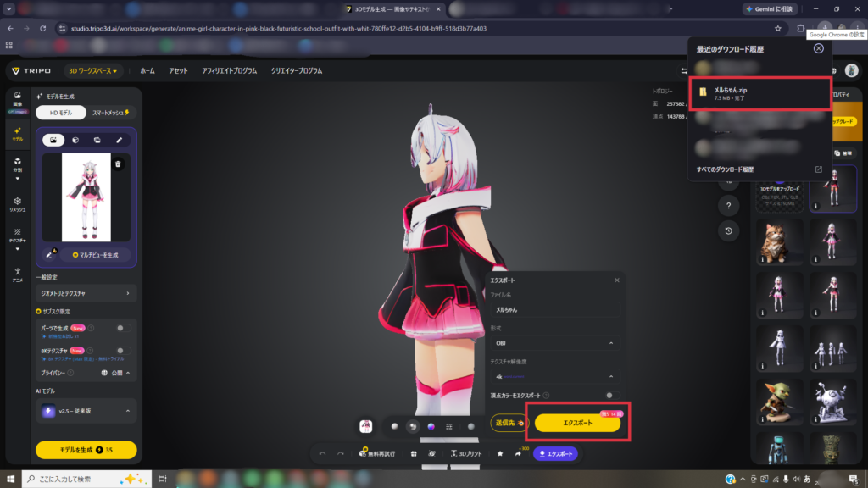Select the single-image input mode icon
Screen dimensions: 868x488
coord(53,140)
